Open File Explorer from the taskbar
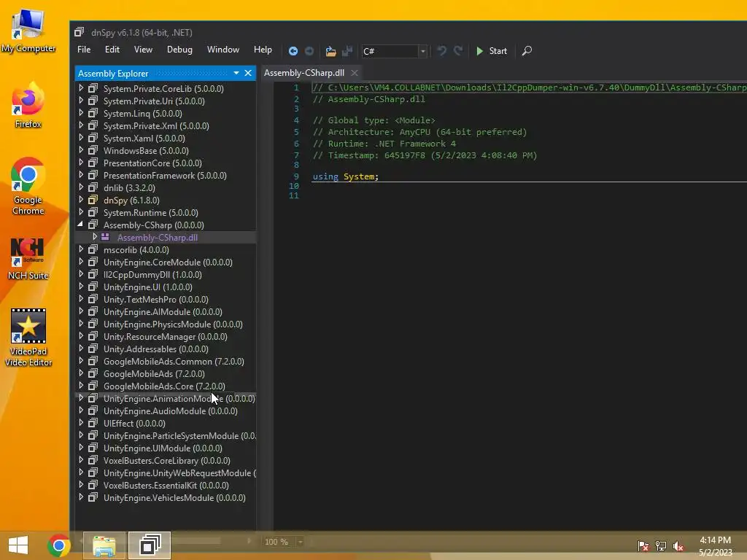 104,545
